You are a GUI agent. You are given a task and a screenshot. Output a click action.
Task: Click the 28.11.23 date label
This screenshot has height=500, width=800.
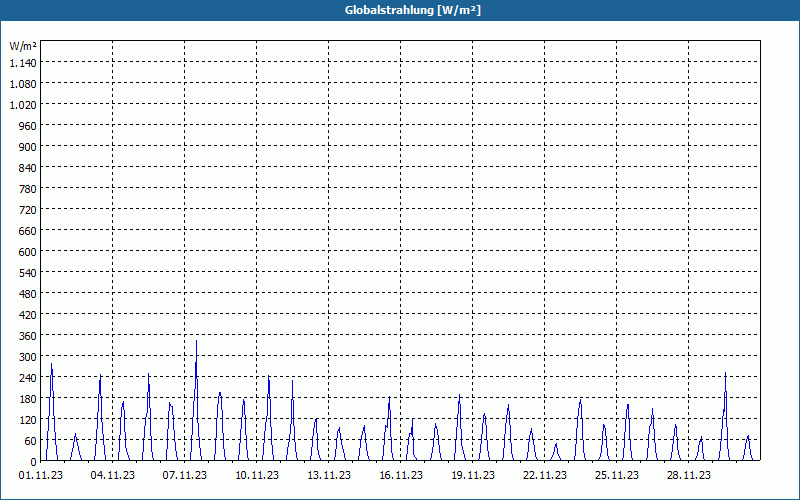tap(688, 476)
